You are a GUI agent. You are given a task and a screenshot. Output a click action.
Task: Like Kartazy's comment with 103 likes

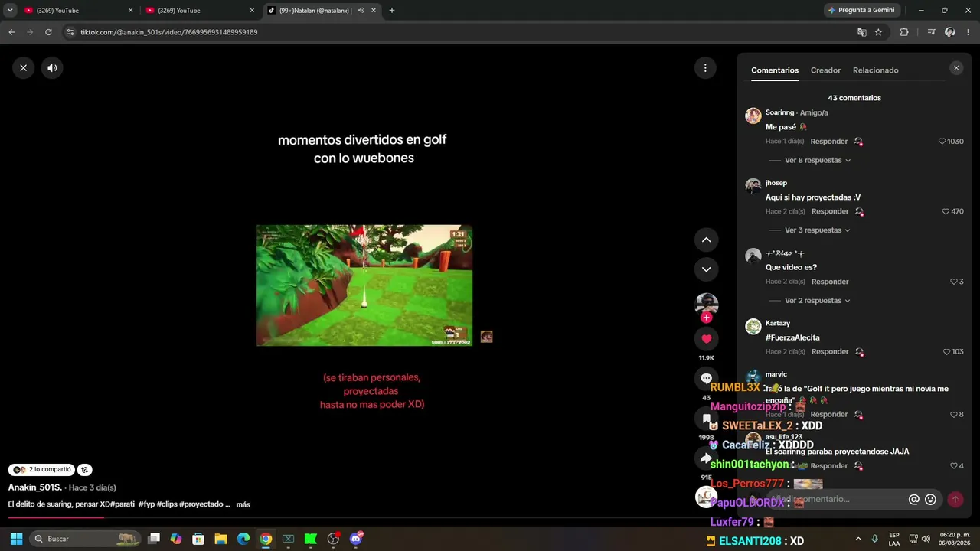(x=947, y=352)
